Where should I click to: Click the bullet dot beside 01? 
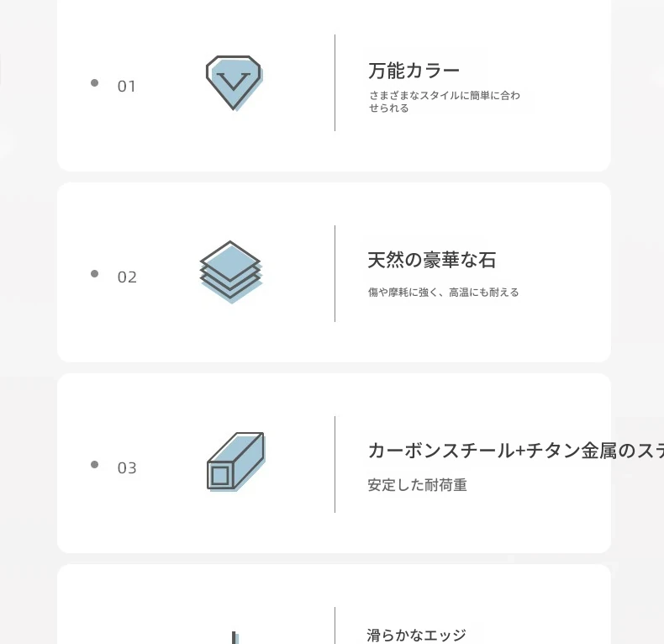(x=94, y=82)
